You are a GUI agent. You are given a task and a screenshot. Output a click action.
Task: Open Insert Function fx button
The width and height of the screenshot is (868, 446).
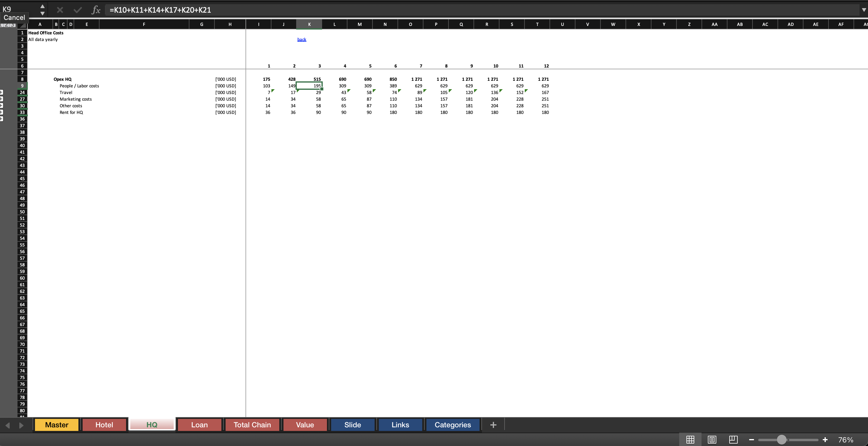96,10
